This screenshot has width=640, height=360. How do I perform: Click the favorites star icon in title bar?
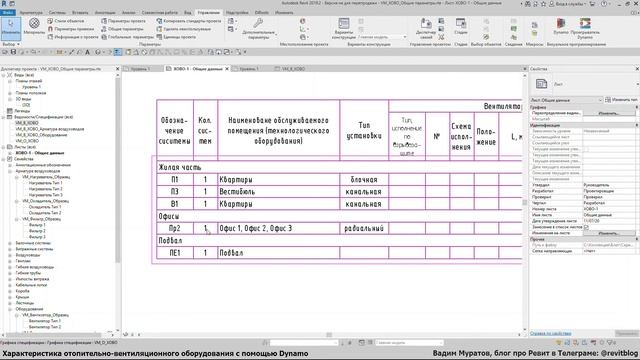(x=543, y=4)
